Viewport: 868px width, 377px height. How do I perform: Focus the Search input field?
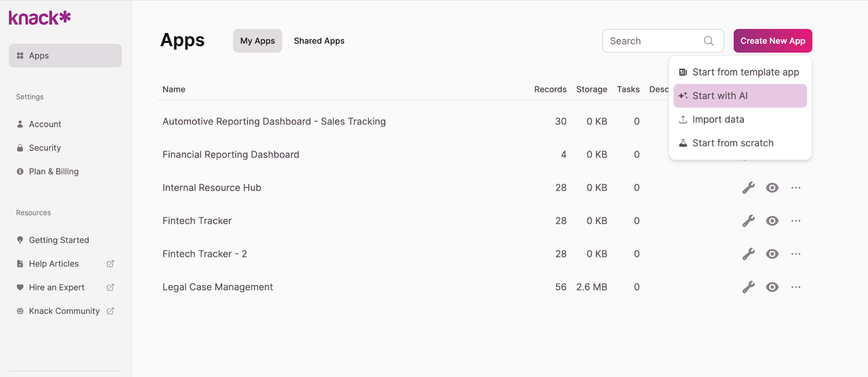tap(654, 41)
